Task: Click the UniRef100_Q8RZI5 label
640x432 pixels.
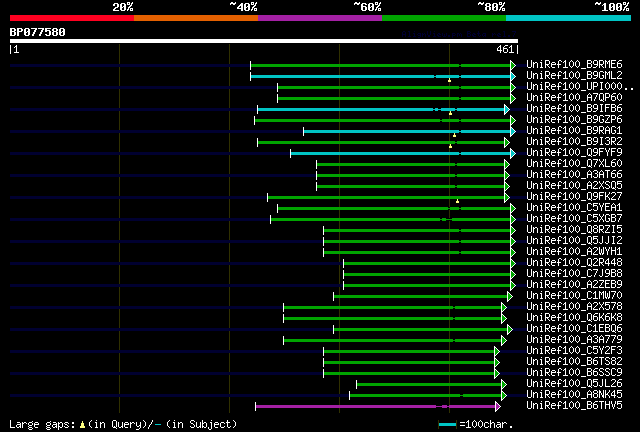Action: (x=574, y=230)
